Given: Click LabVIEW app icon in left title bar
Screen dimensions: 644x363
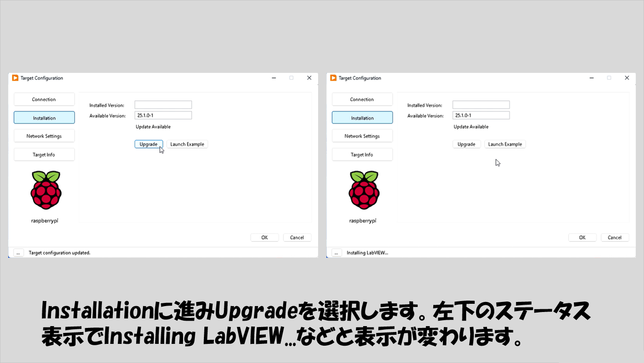Looking at the screenshot, I should point(15,78).
